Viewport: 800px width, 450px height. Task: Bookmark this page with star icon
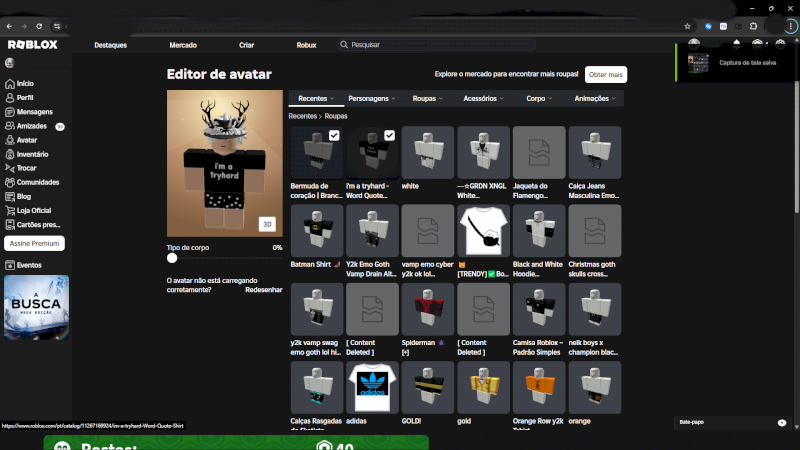(x=687, y=26)
